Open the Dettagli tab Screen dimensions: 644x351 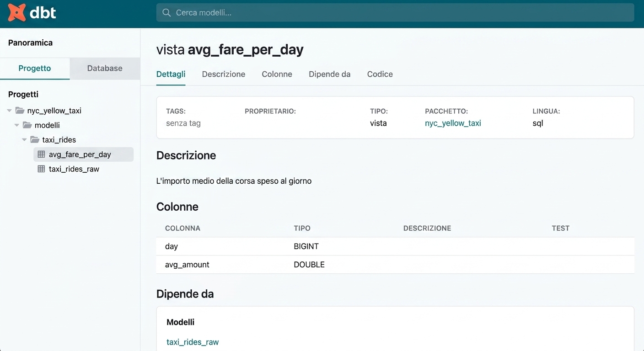(x=171, y=74)
